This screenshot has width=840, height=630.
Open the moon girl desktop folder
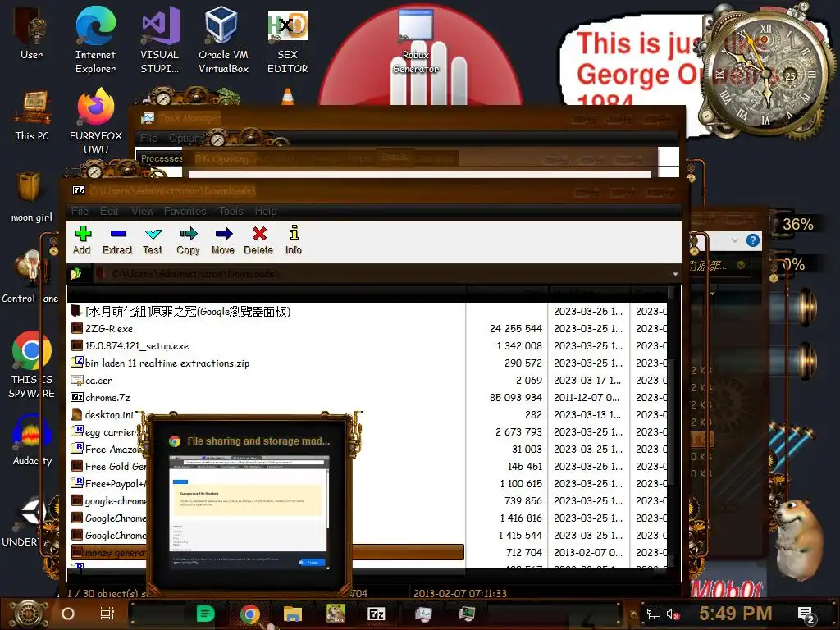click(32, 196)
